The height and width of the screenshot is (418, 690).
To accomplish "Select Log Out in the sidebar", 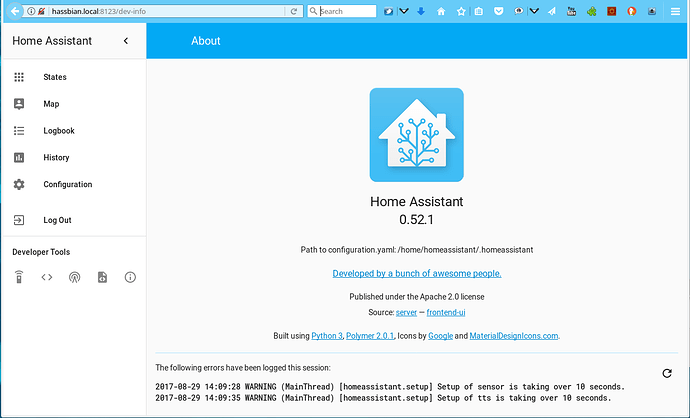I will pyautogui.click(x=74, y=220).
